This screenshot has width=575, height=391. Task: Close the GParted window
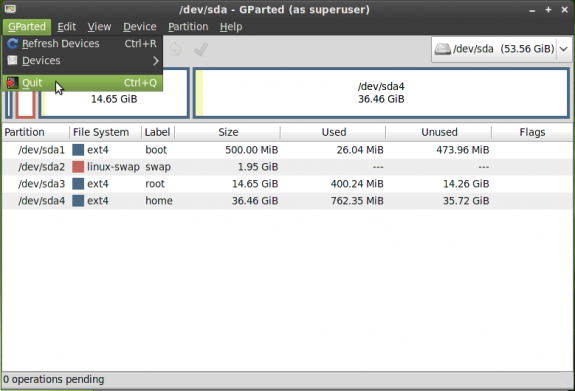tap(565, 10)
